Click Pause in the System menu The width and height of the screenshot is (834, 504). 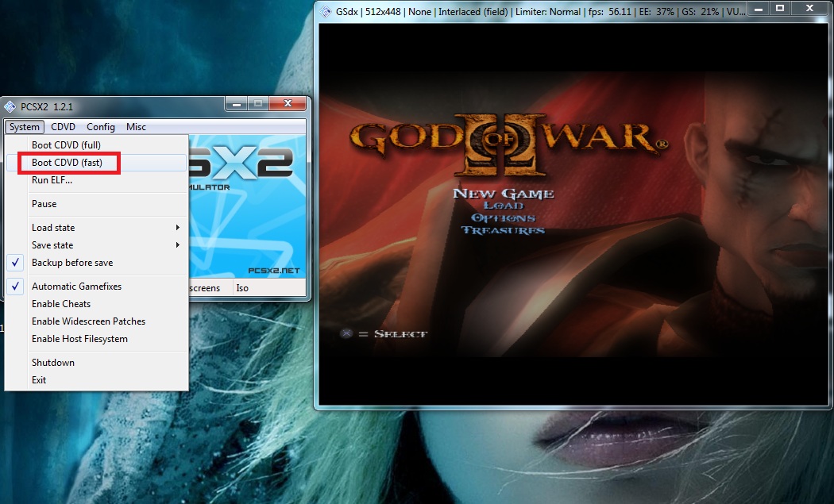[44, 204]
